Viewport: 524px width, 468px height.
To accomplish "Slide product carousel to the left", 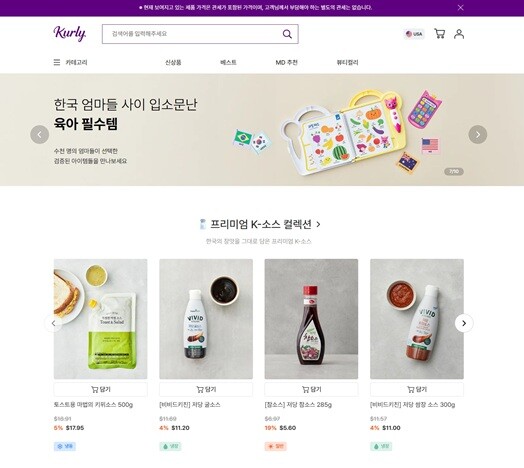I will pyautogui.click(x=53, y=323).
